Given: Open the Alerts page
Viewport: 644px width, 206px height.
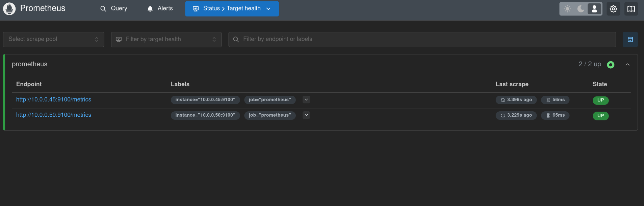Looking at the screenshot, I should click(160, 8).
